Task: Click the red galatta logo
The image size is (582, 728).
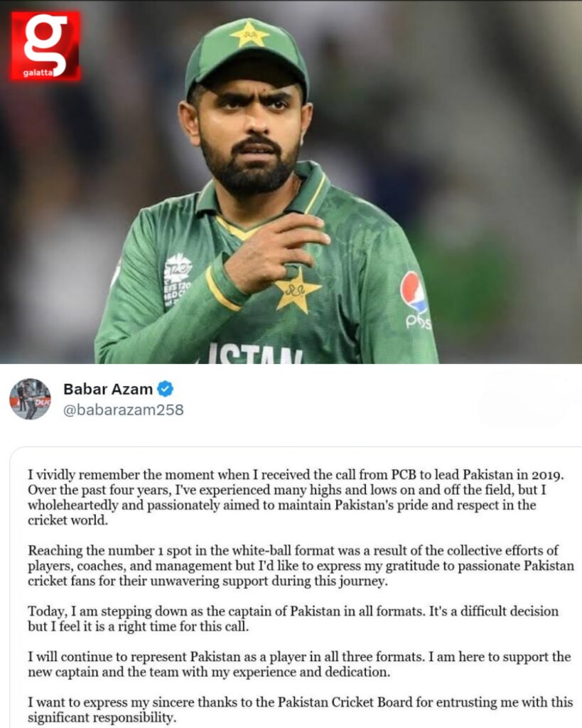Action: tap(45, 45)
